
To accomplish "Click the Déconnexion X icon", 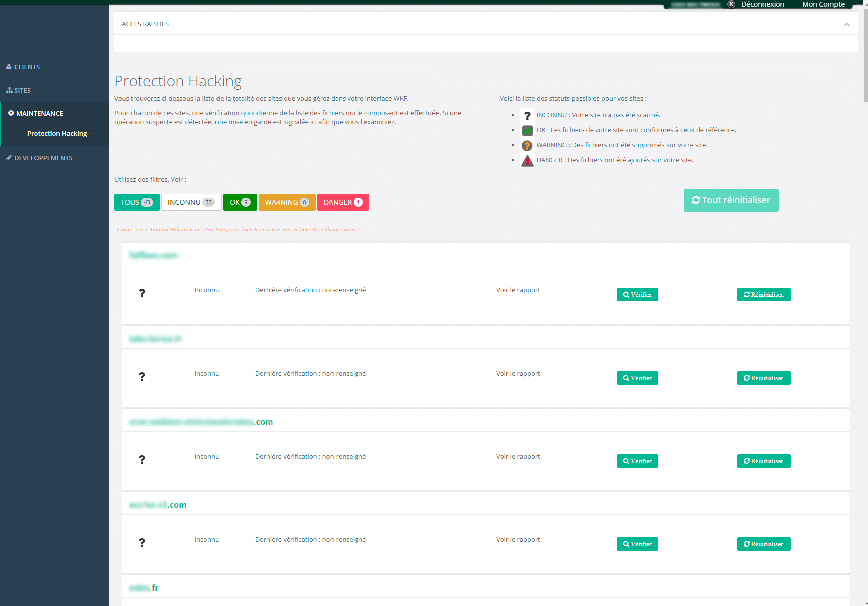I will coord(731,4).
